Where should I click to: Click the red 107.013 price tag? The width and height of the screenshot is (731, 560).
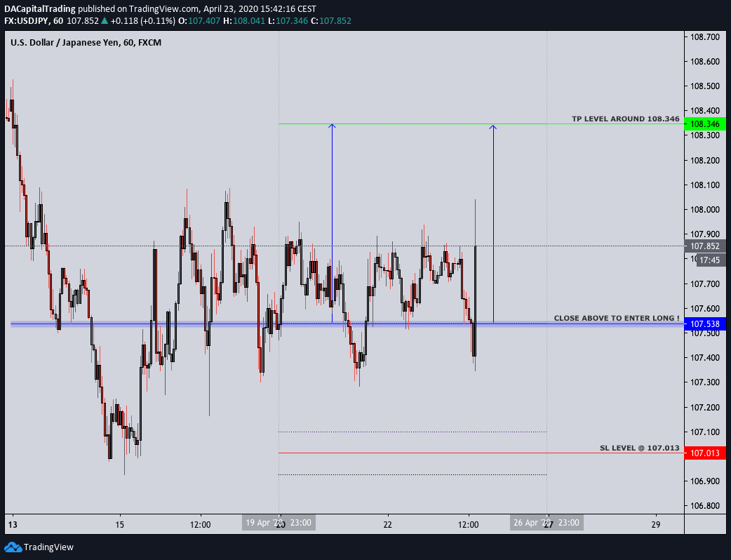point(705,453)
